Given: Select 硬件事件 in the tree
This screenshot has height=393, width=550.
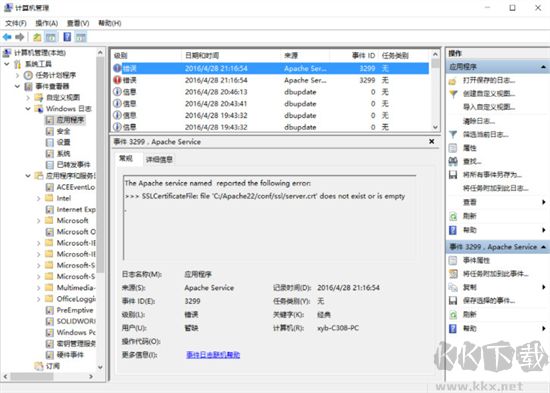Looking at the screenshot, I should coord(70,355).
